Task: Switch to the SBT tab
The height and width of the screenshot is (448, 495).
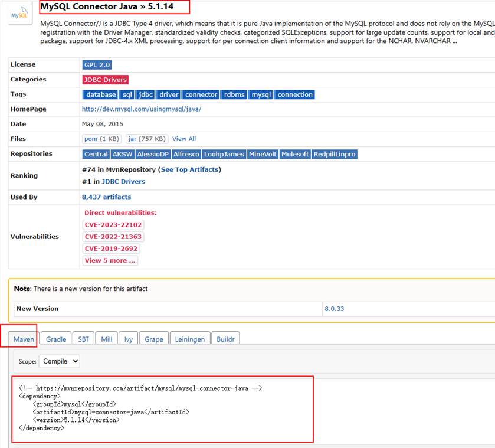Action: coord(83,339)
